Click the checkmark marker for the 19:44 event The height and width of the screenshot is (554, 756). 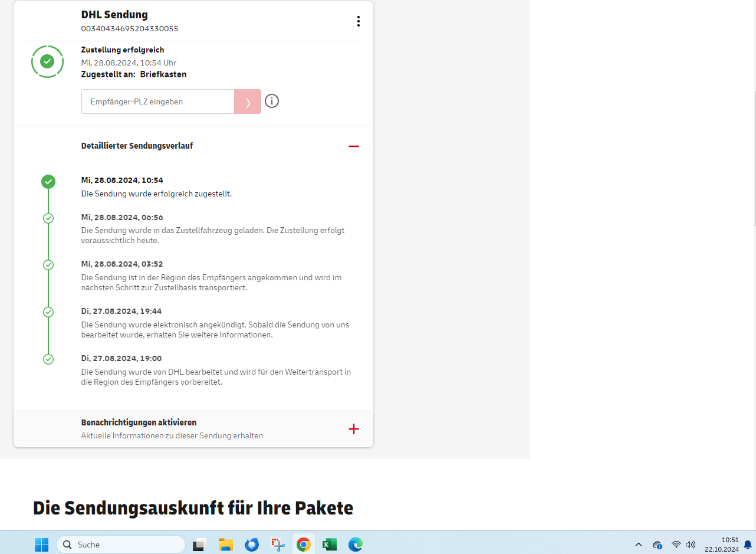coord(48,312)
